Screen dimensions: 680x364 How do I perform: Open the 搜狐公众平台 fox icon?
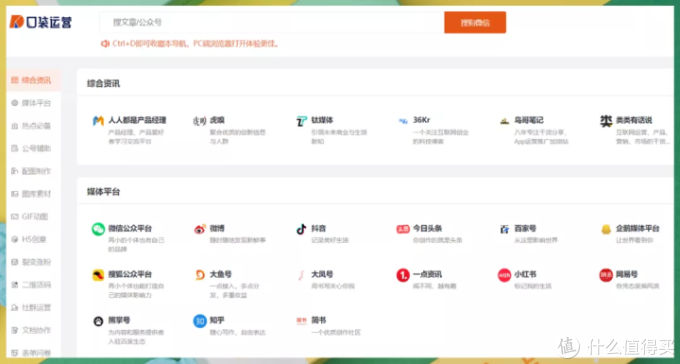click(98, 275)
